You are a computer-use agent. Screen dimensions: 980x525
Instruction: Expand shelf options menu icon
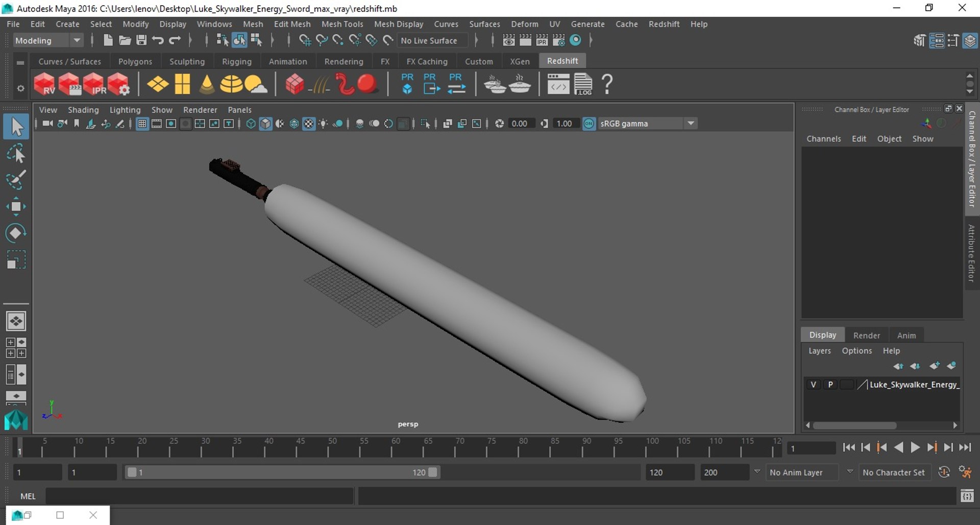click(x=20, y=88)
